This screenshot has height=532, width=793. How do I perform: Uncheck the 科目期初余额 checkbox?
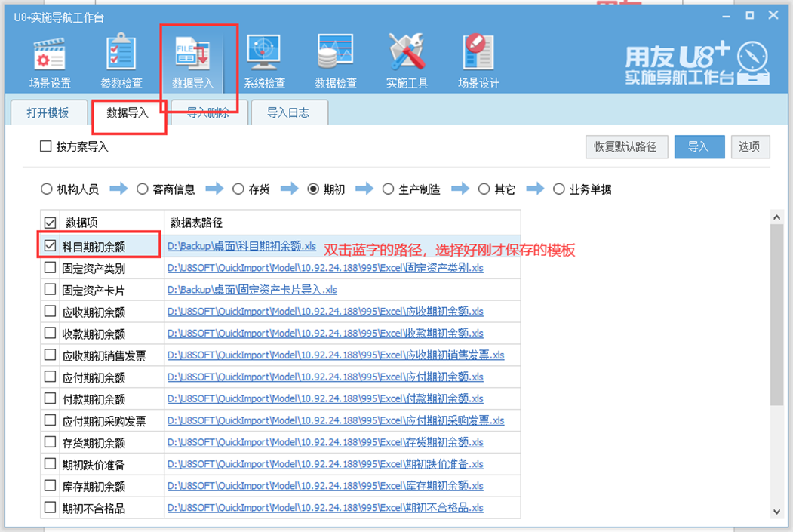[x=50, y=246]
